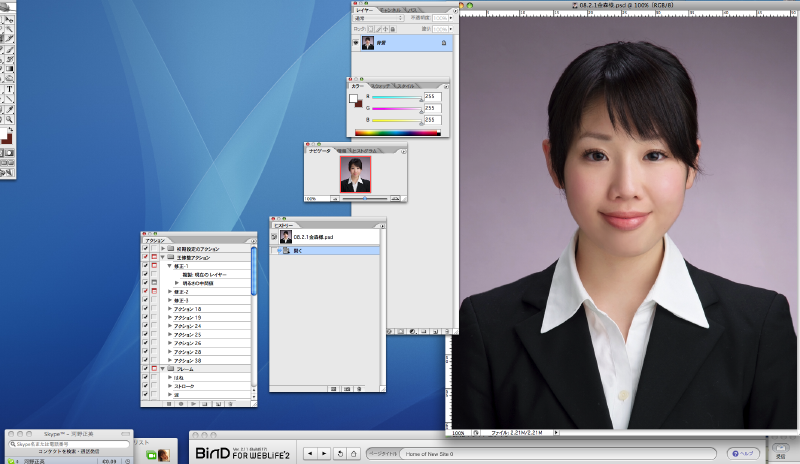The width and height of the screenshot is (800, 464).
Task: Open the layer blend mode dropdown
Action: (x=379, y=18)
